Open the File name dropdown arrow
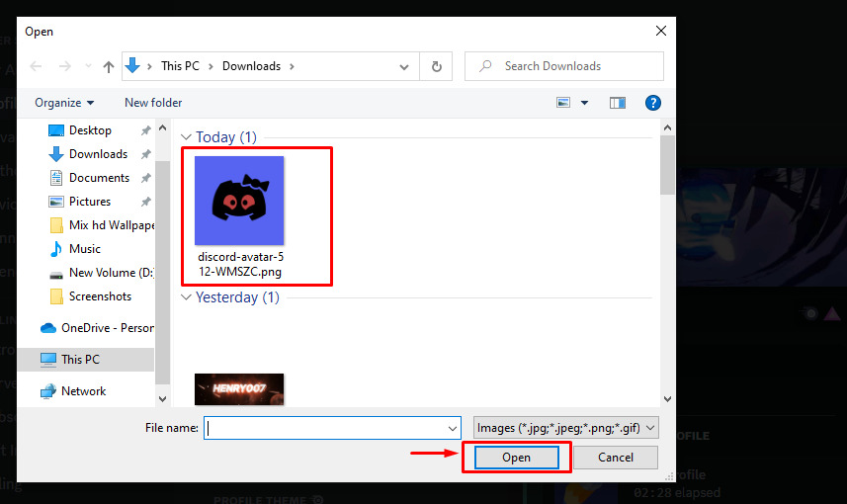The image size is (847, 504). pyautogui.click(x=453, y=428)
